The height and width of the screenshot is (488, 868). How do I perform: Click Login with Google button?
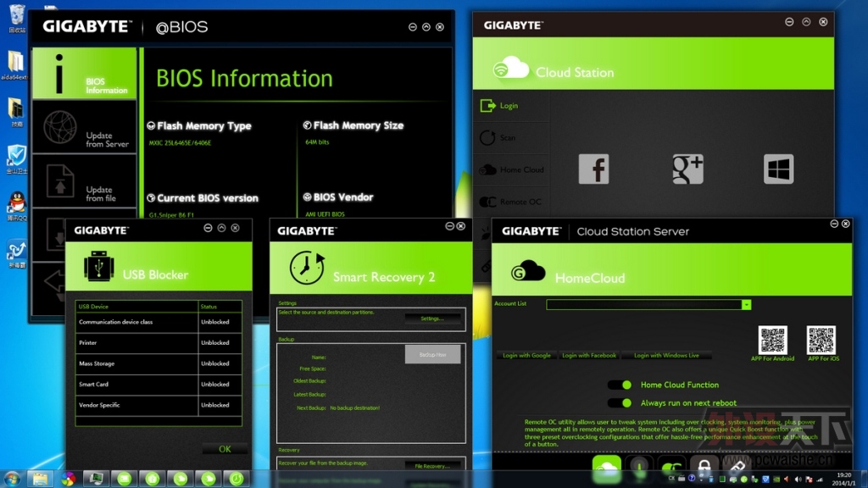tap(526, 356)
